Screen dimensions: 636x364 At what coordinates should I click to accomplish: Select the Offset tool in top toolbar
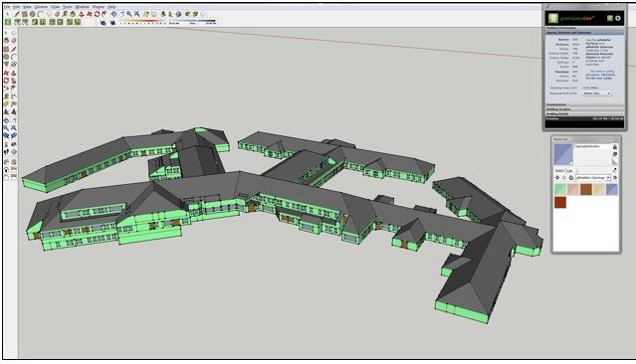point(105,14)
